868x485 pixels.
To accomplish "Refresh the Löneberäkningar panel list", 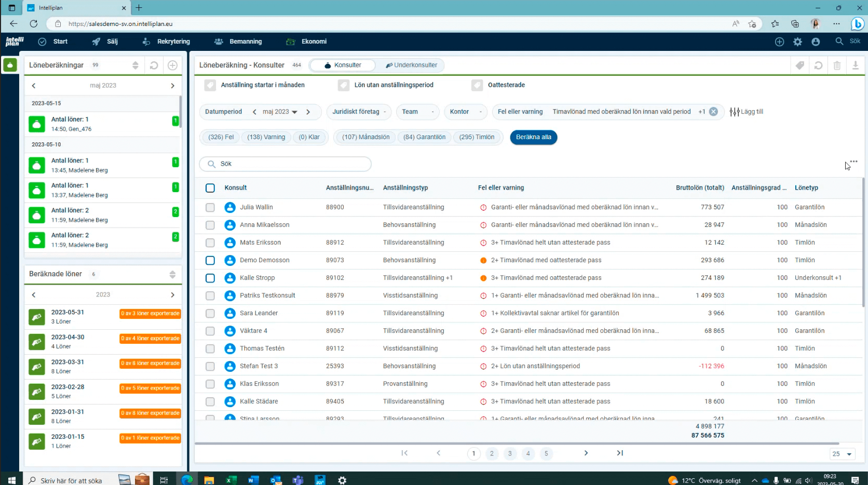I will click(x=154, y=65).
